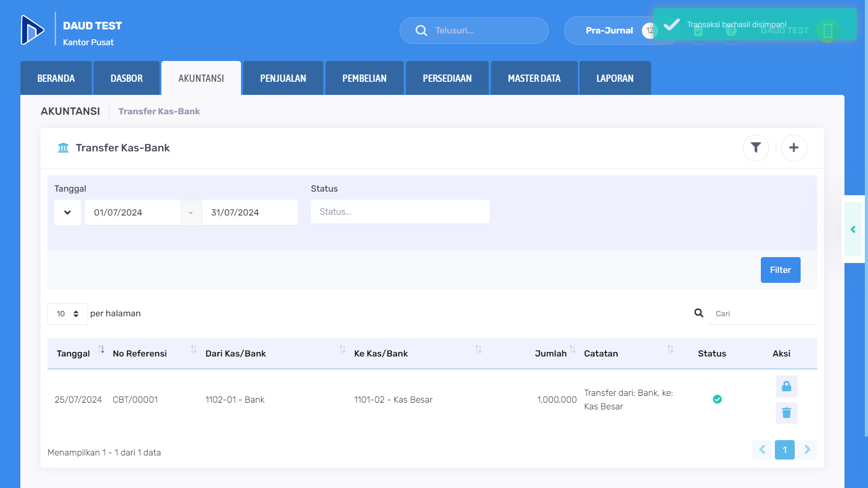Click the Transfer Kas-Bank breadcrumb

pyautogui.click(x=159, y=111)
